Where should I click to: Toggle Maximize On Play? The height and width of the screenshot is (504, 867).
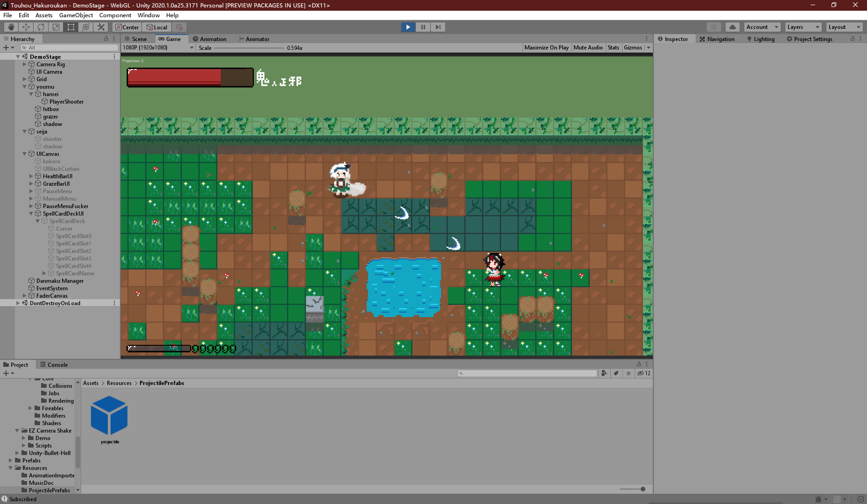(546, 47)
